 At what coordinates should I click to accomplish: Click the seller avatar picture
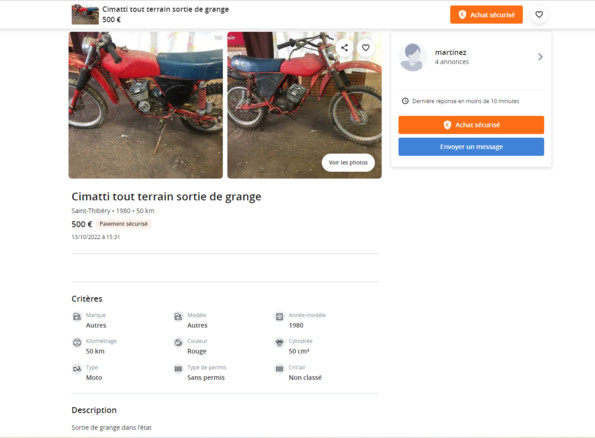pyautogui.click(x=413, y=57)
